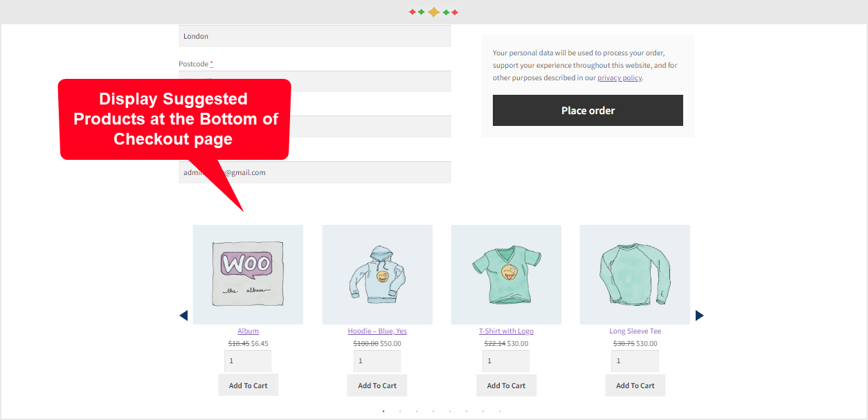868x420 pixels.
Task: Click the Long Sleeve Tee quantity field
Action: point(635,360)
